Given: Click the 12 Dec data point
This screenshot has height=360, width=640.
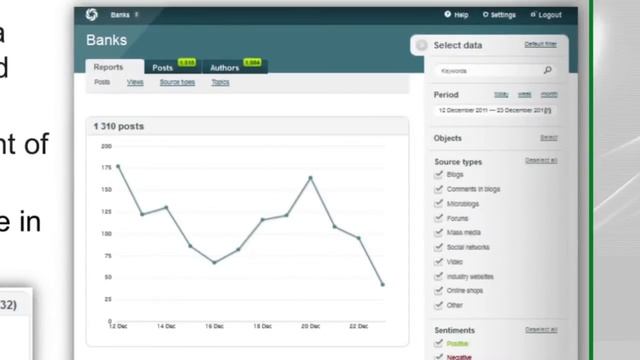Looking at the screenshot, I should [118, 166].
